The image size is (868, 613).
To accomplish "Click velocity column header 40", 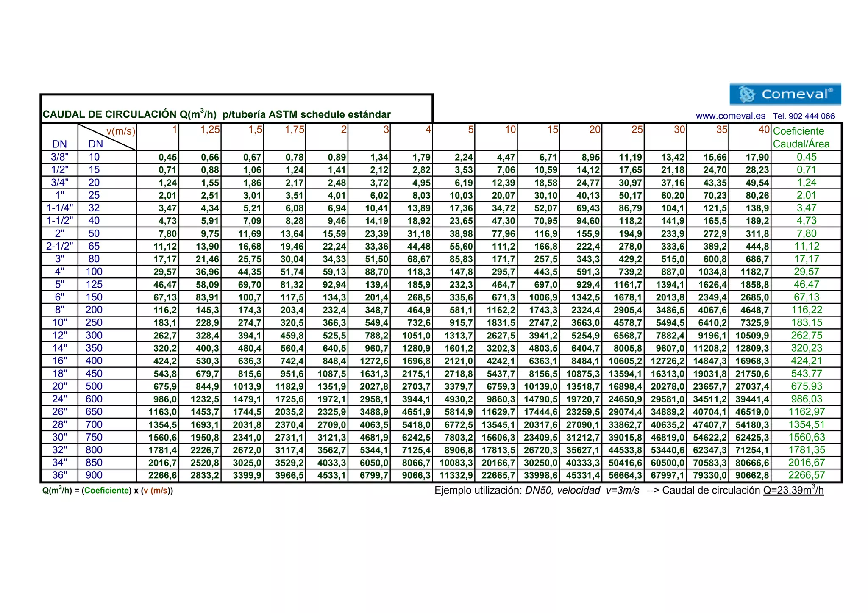I will [x=764, y=130].
